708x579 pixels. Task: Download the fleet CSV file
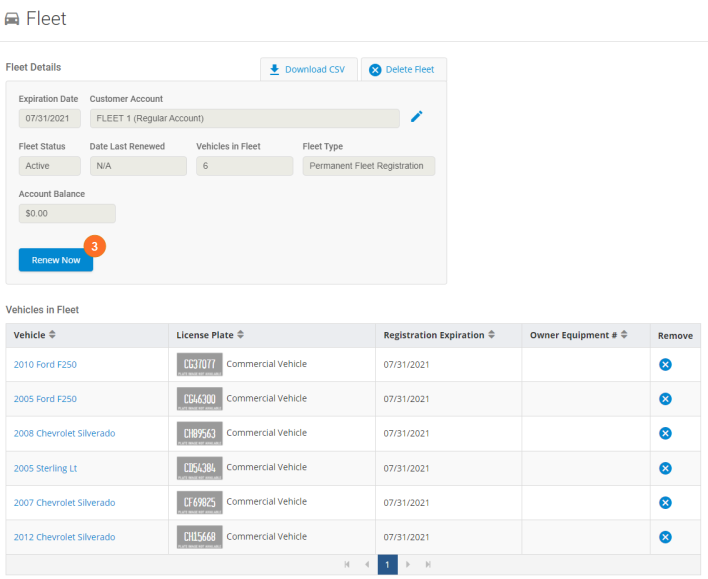(308, 70)
